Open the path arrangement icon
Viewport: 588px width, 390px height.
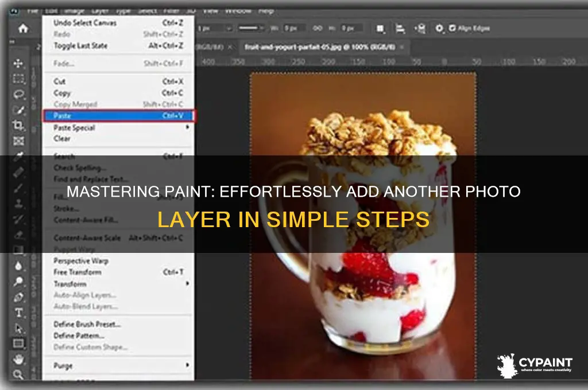pos(420,29)
